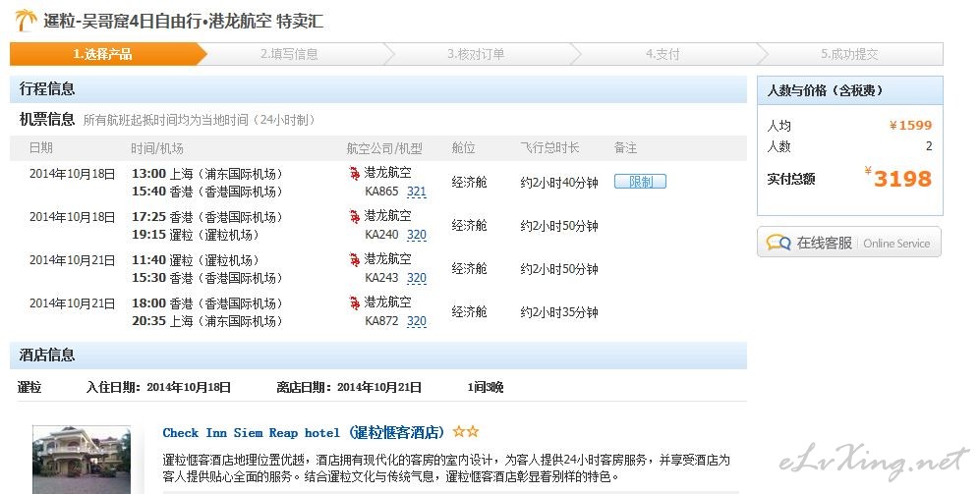Viewport: 980px width, 494px height.
Task: Click total amount 3198
Action: (902, 179)
